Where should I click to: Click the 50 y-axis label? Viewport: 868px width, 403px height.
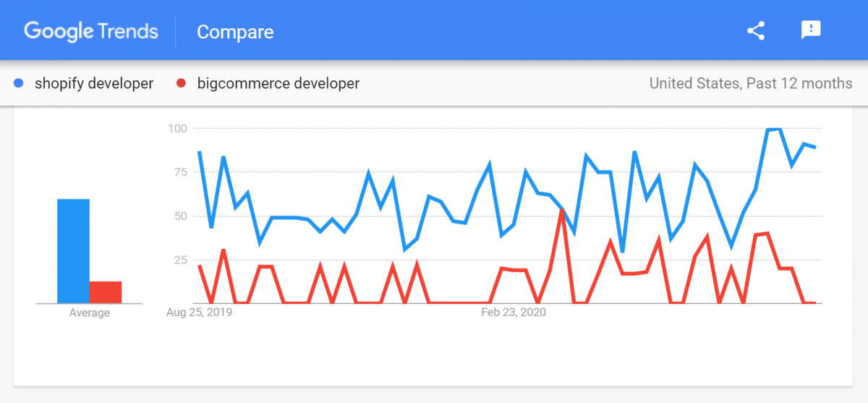tap(181, 216)
